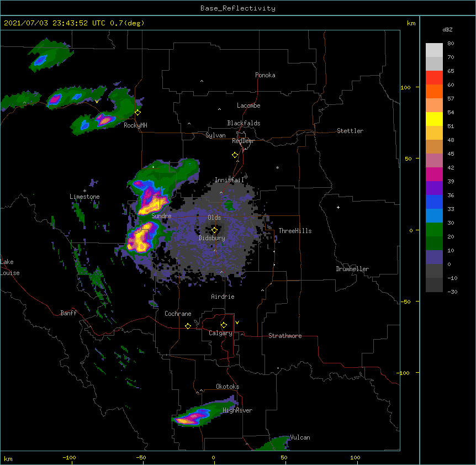Click the Limestone label
The width and height of the screenshot is (476, 465).
[84, 197]
